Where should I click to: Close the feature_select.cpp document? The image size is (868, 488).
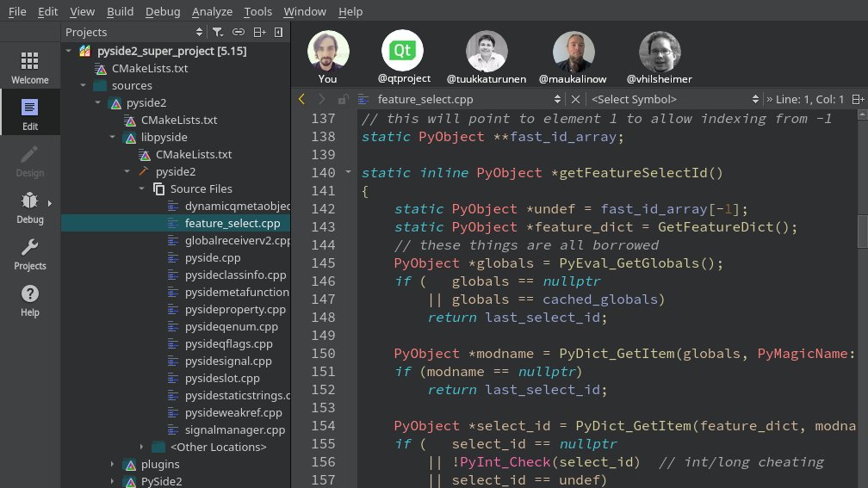576,99
